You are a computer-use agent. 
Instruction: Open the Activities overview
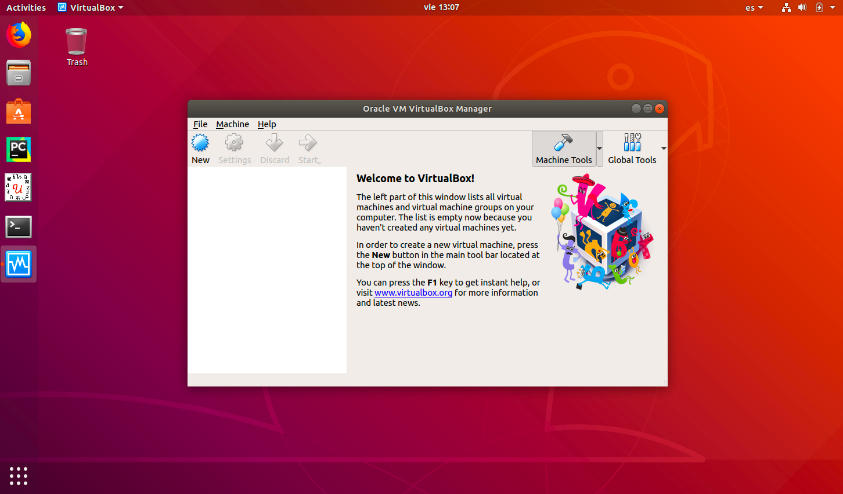coord(26,8)
